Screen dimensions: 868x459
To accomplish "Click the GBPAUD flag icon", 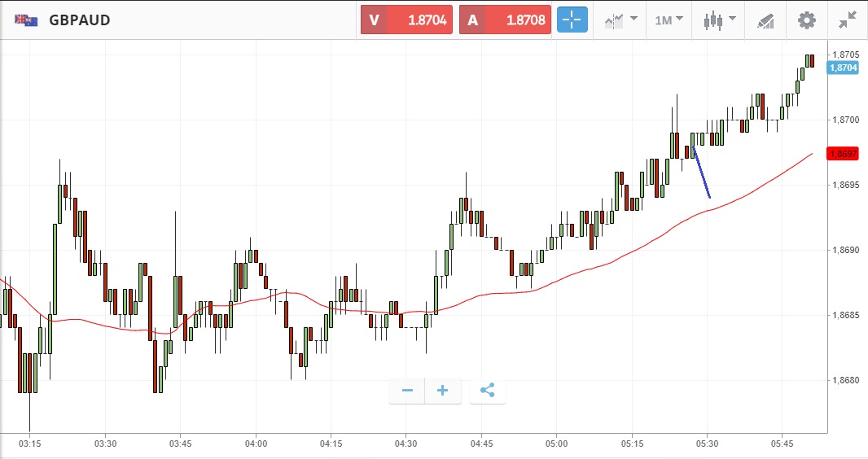I will (25, 20).
